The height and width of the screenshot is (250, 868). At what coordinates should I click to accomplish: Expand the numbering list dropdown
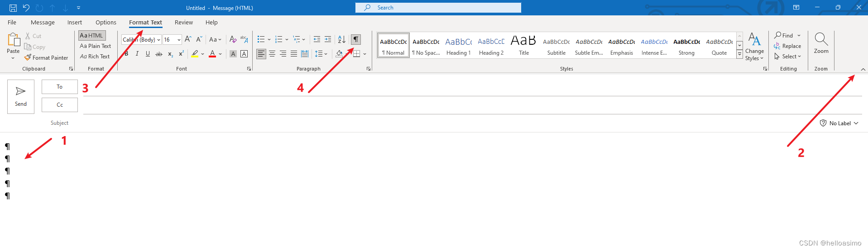(287, 40)
